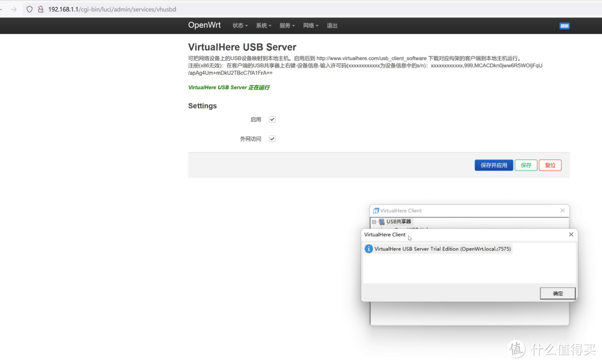This screenshot has height=364, width=602.
Task: Close the VirtualHere Client dialog
Action: [x=571, y=235]
